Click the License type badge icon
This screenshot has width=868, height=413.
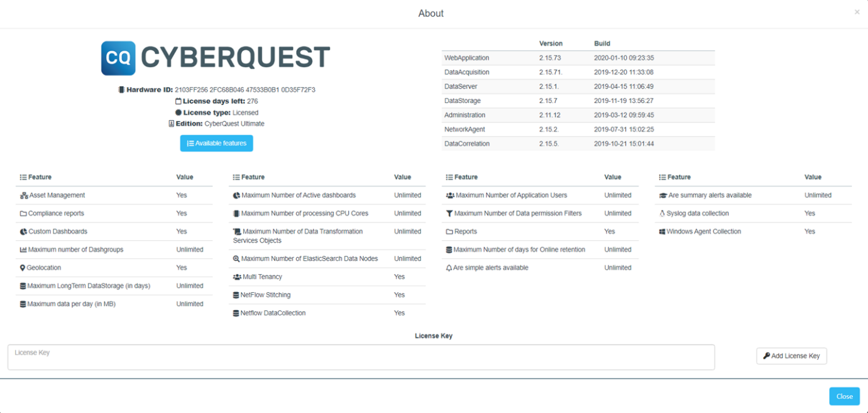pyautogui.click(x=179, y=113)
